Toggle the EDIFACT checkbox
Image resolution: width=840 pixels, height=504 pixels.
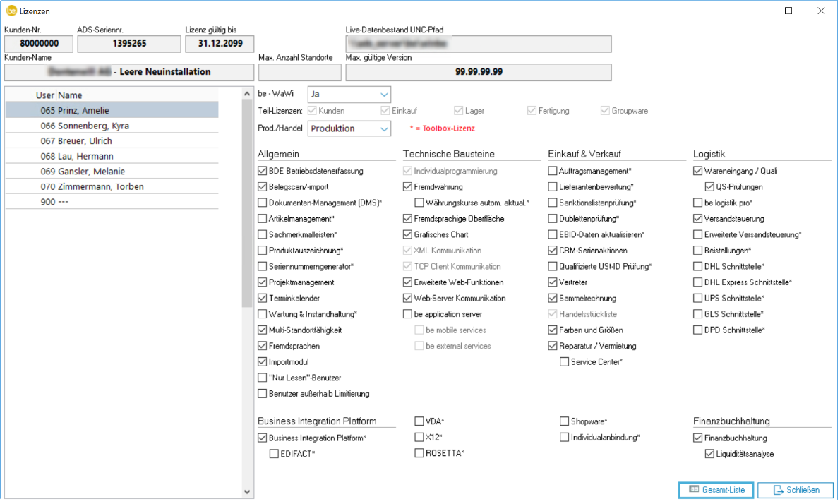pos(274,454)
